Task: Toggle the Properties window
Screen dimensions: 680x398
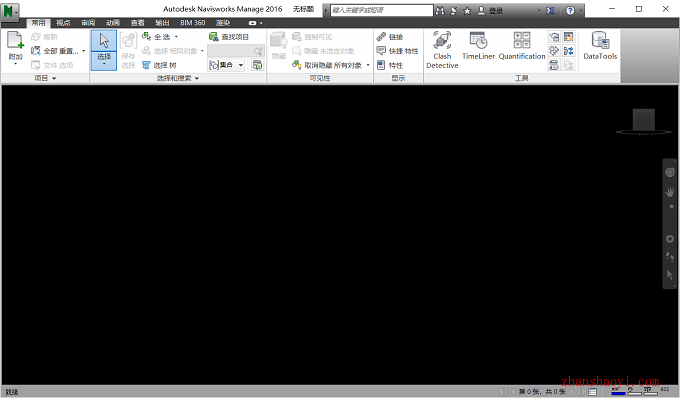Action: (390, 65)
